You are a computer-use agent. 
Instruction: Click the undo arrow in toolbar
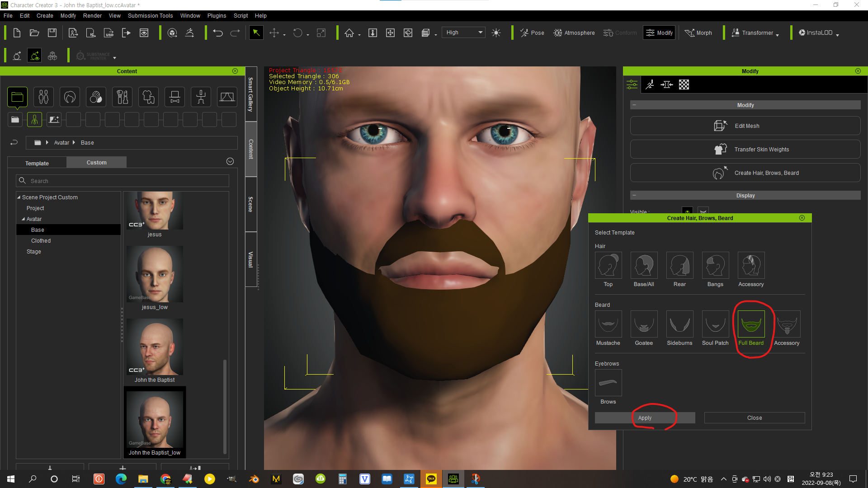click(218, 33)
